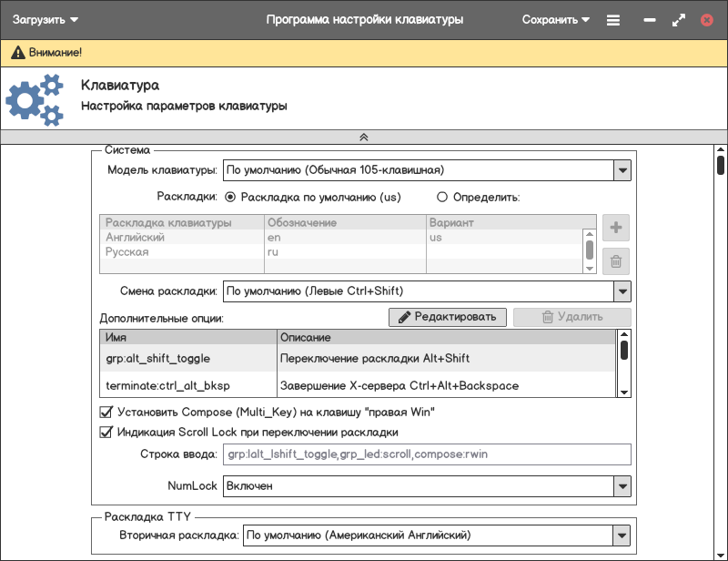Select the default layout (us) radio button
728x561 pixels.
(230, 197)
